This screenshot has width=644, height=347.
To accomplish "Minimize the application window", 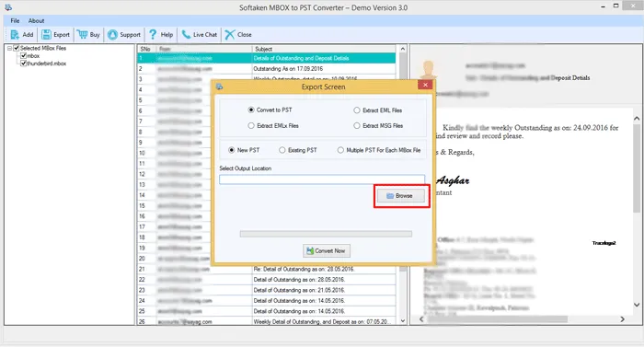I will click(x=603, y=6).
